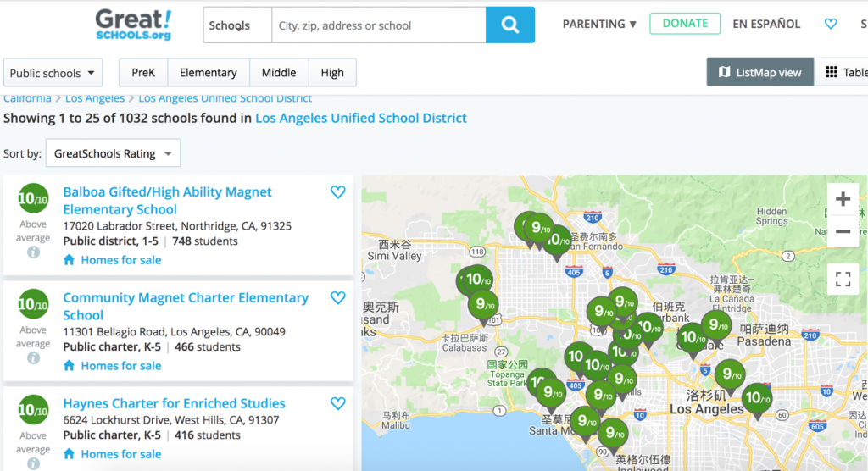Open the saved schools heart in header
This screenshot has width=868, height=471.
pos(831,24)
